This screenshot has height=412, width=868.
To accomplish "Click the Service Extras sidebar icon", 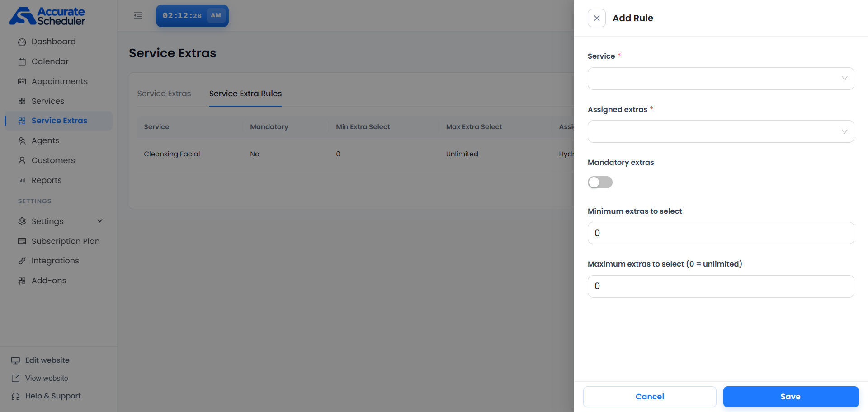I will [x=22, y=121].
